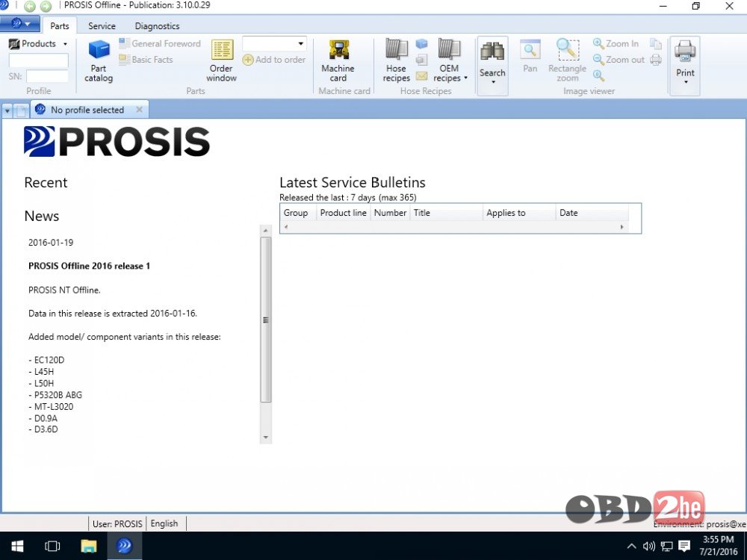The width and height of the screenshot is (747, 560).
Task: Sort bulletins by the Applies to column
Action: [x=519, y=213]
